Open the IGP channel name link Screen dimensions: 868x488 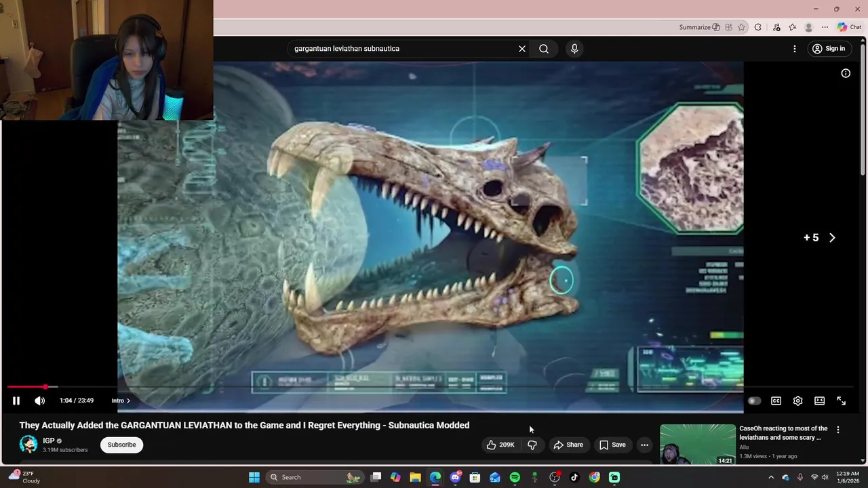coord(49,441)
